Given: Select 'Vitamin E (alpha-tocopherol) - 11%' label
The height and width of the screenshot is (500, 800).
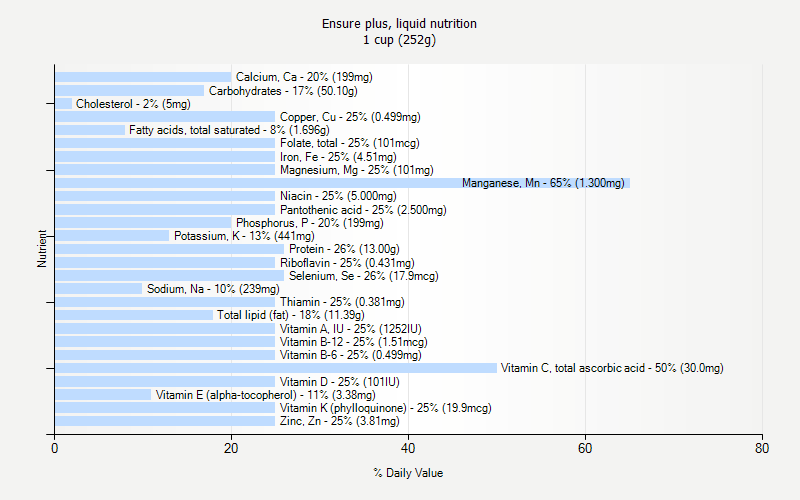Looking at the screenshot, I should tap(265, 395).
